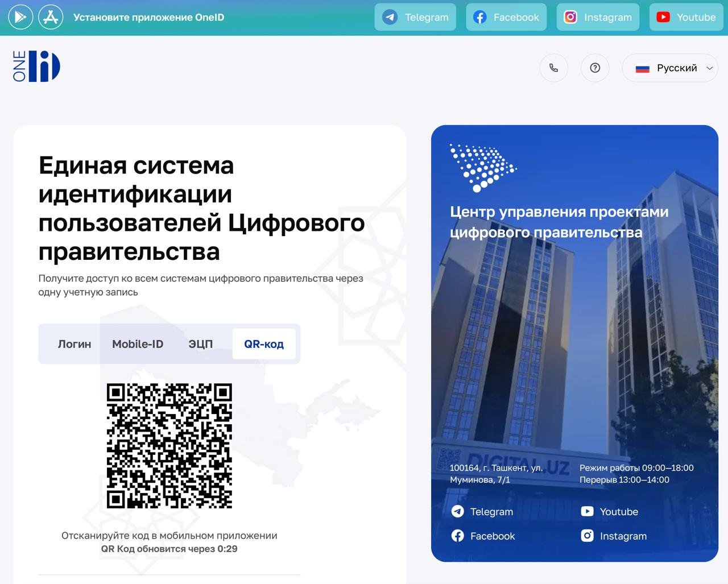Click the Режим работы 09:00–18:00 text

point(636,468)
